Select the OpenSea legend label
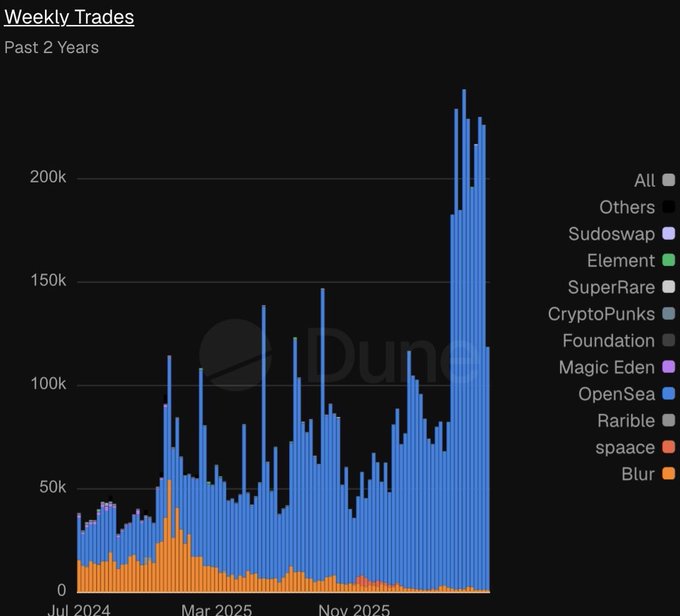This screenshot has height=616, width=680. tap(617, 395)
